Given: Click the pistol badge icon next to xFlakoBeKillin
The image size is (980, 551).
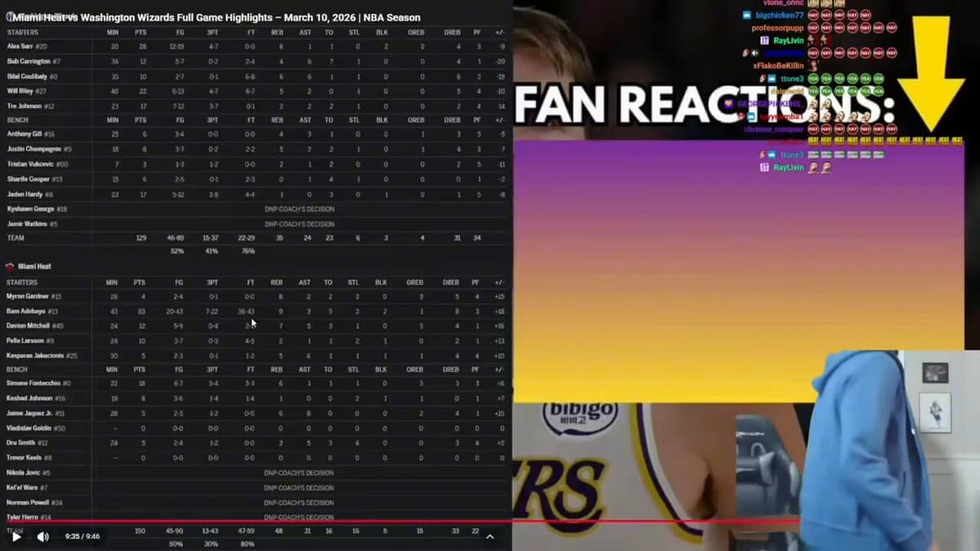Looking at the screenshot, I should pos(745,53).
